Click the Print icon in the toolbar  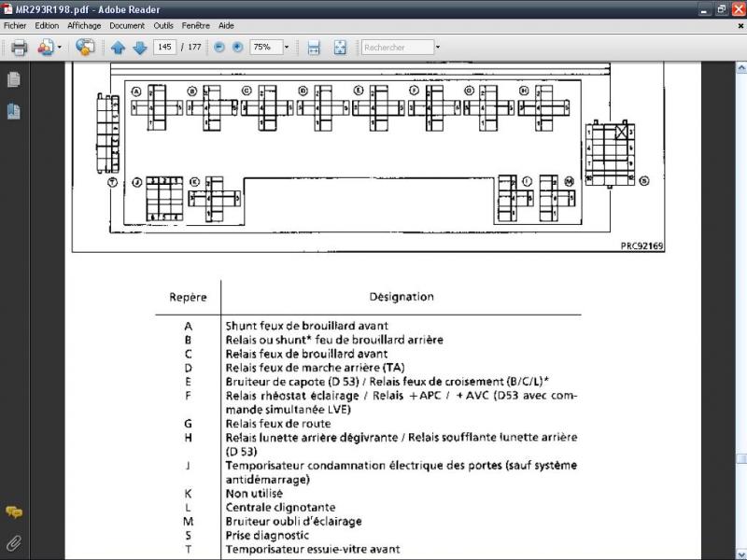point(19,48)
